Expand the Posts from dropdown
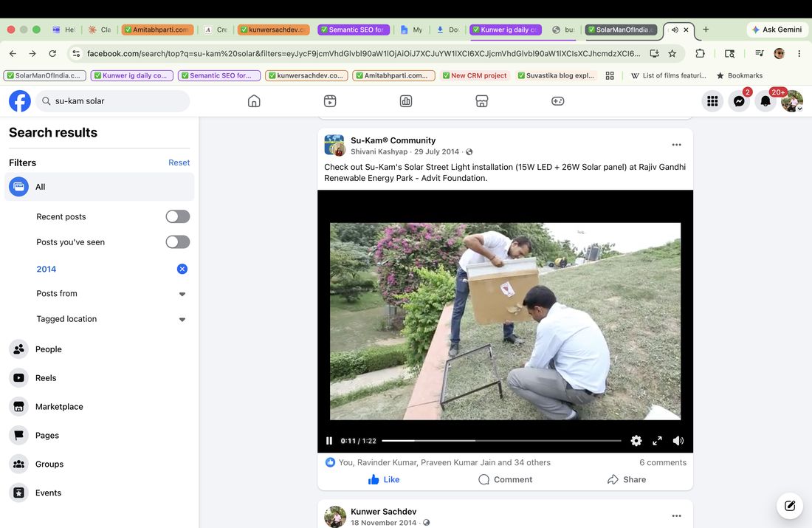This screenshot has height=528, width=812. coord(182,294)
